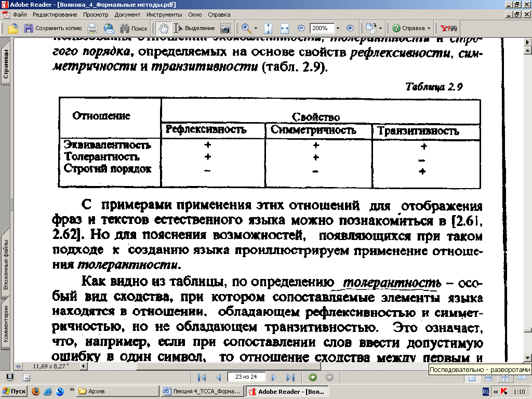
Task: Expand quick launch overflow chevron
Action: tap(72, 390)
